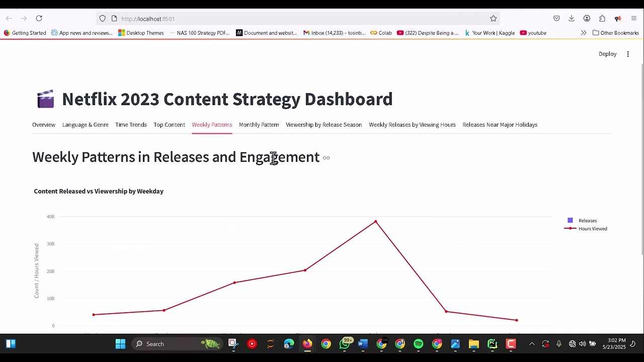Click the Streamlit Deploy button

click(x=607, y=54)
